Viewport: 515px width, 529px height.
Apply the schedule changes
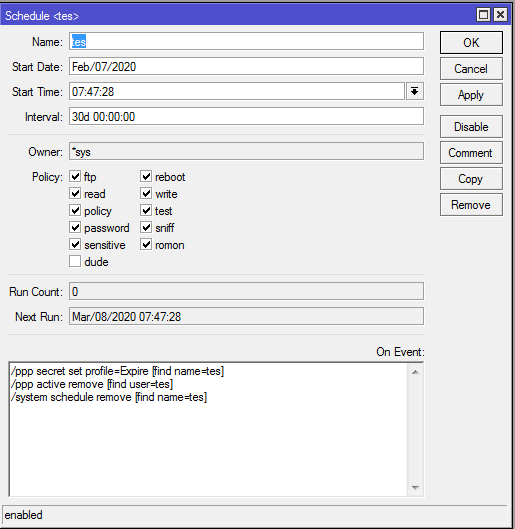click(471, 95)
